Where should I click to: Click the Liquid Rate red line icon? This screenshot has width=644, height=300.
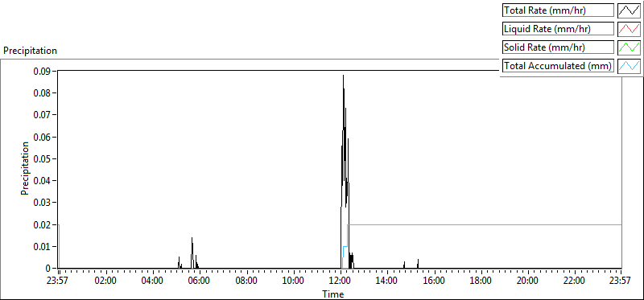click(629, 29)
